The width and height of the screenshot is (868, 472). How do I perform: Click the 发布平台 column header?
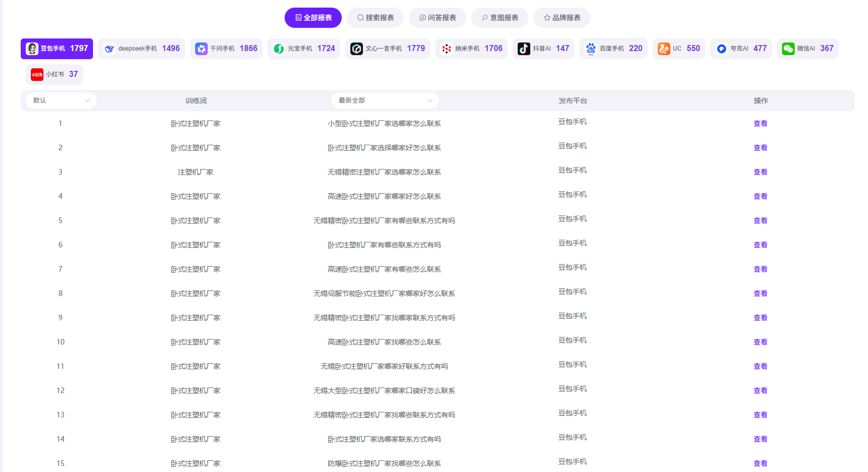[x=573, y=101]
